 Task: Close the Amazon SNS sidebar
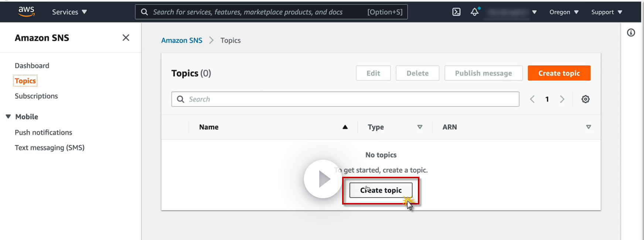click(126, 38)
